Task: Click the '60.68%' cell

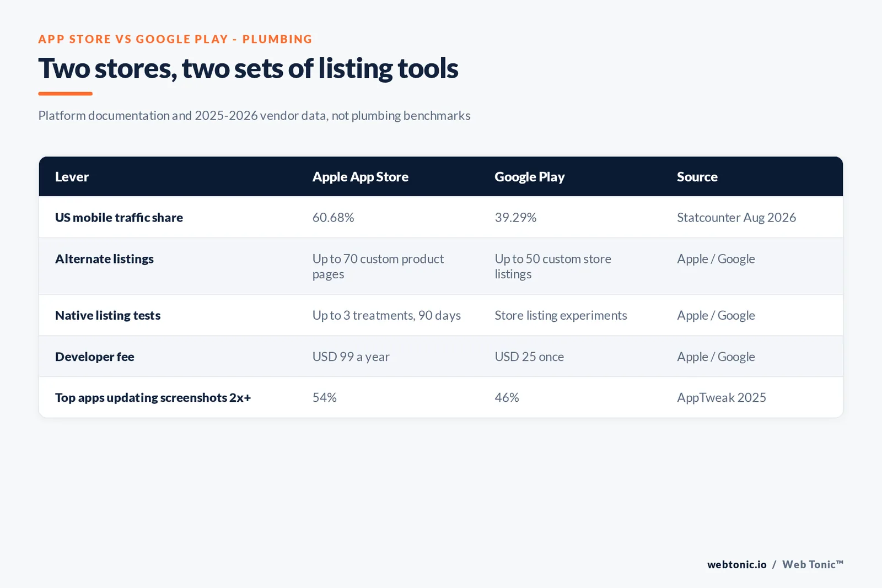Action: [x=334, y=218]
